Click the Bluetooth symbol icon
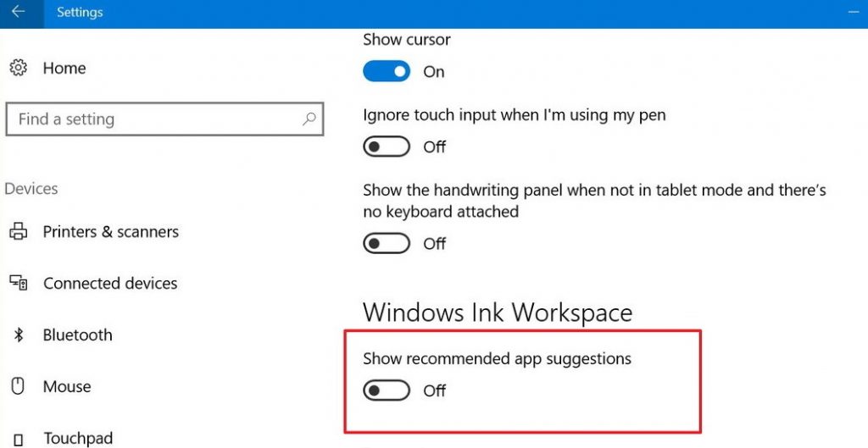This screenshot has height=448, width=868. click(x=19, y=335)
